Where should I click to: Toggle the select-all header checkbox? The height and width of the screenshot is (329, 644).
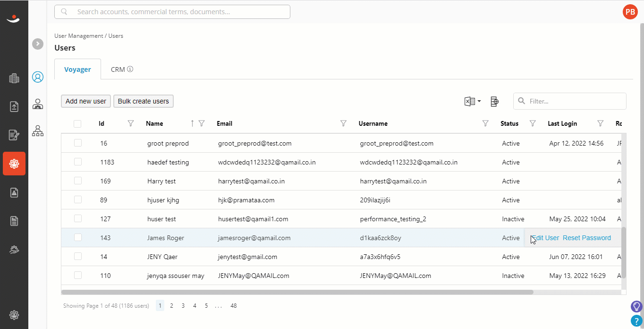point(77,124)
